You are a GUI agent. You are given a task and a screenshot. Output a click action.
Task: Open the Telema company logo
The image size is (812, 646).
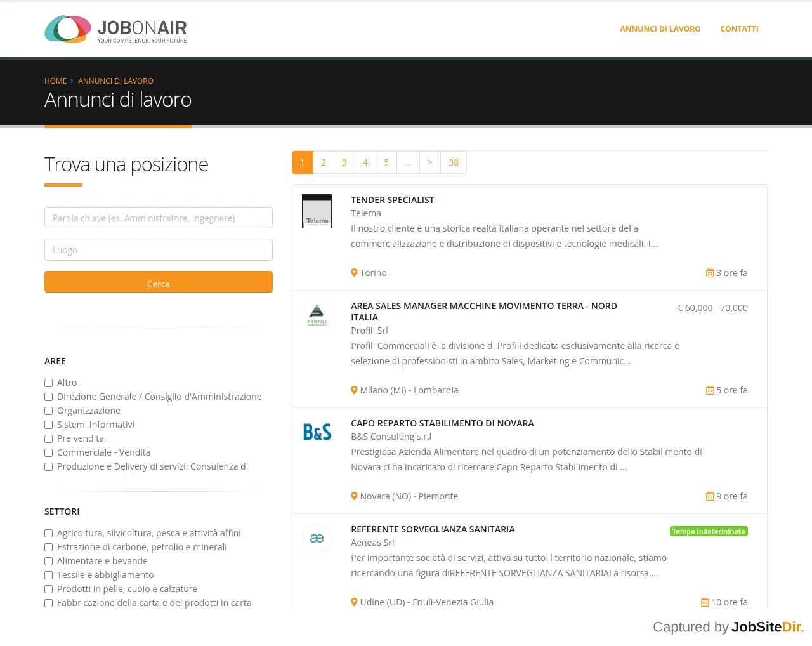[317, 211]
